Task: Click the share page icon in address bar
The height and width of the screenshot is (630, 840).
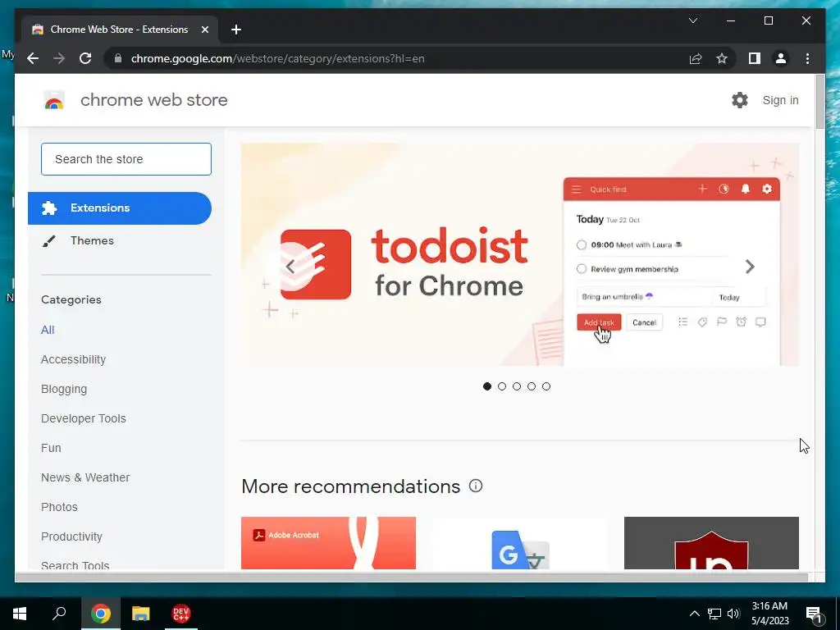Action: (696, 58)
